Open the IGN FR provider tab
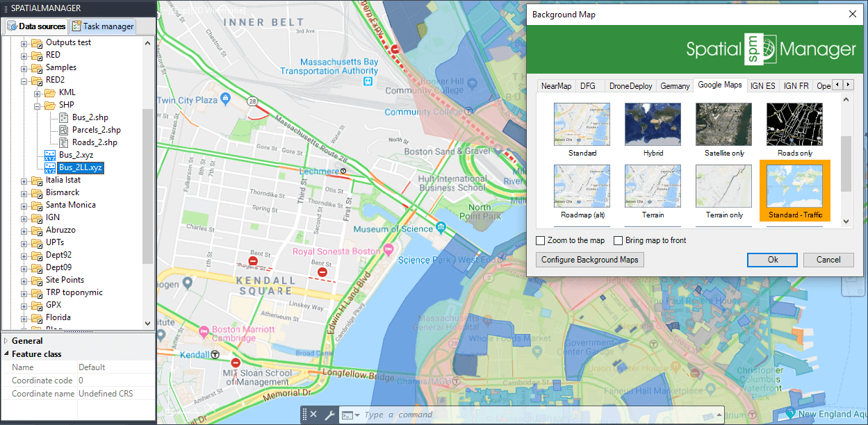The height and width of the screenshot is (425, 868). (x=796, y=86)
